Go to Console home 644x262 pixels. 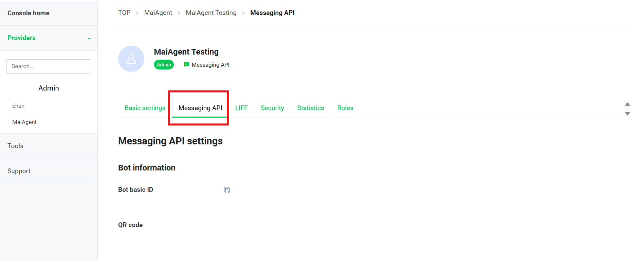(x=29, y=13)
